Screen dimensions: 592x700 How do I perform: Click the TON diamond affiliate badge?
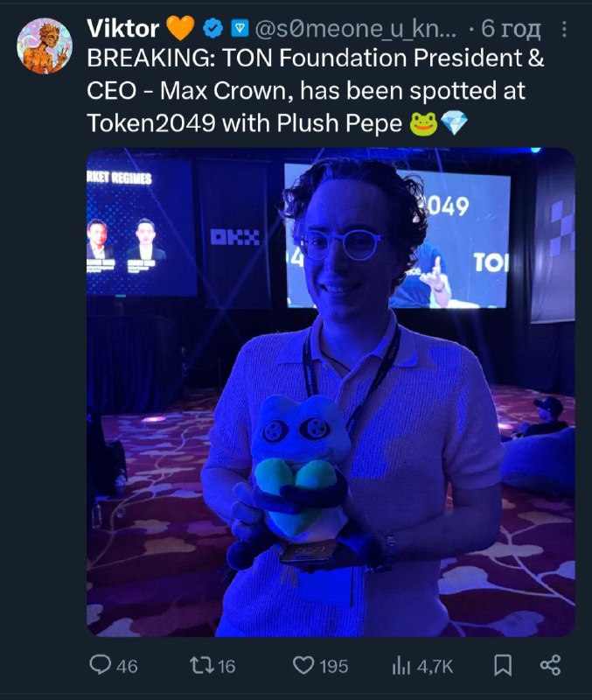click(240, 29)
